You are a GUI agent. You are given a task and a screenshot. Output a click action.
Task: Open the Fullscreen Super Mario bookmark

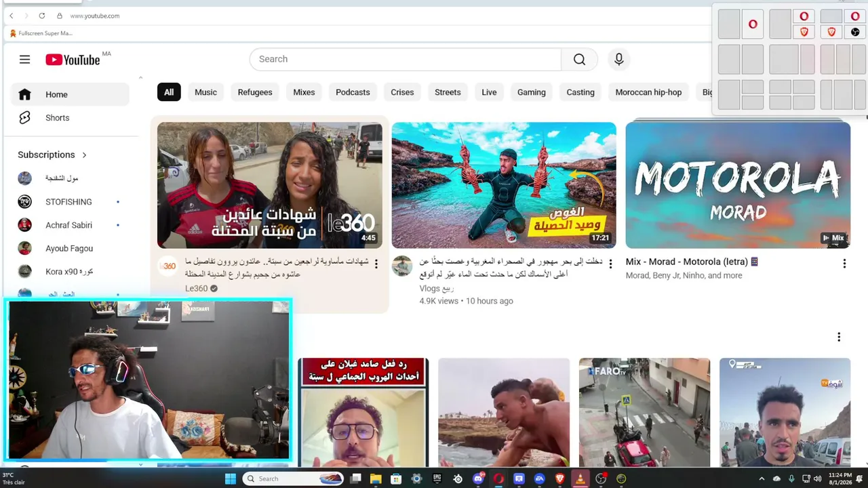coord(41,33)
